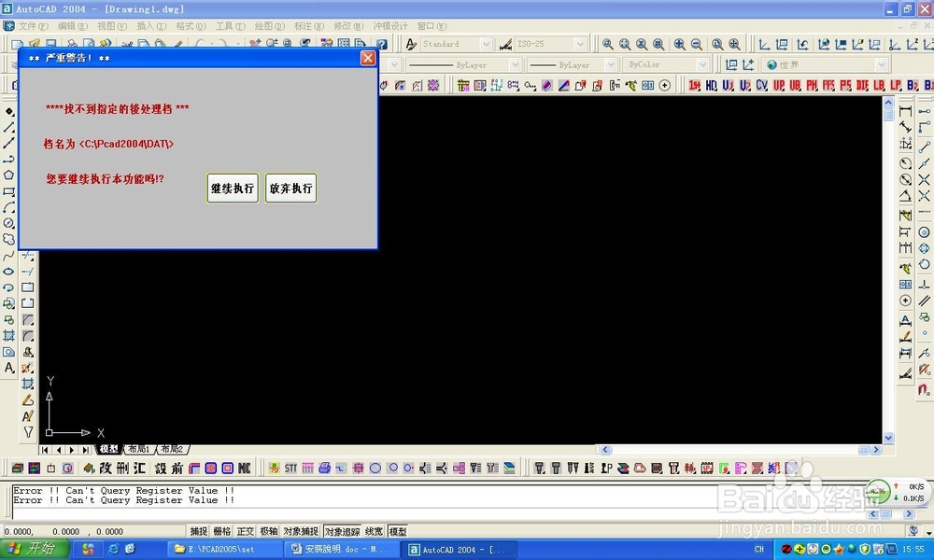
Task: Switch to 安装說明.doc in taskbar
Action: point(340,550)
